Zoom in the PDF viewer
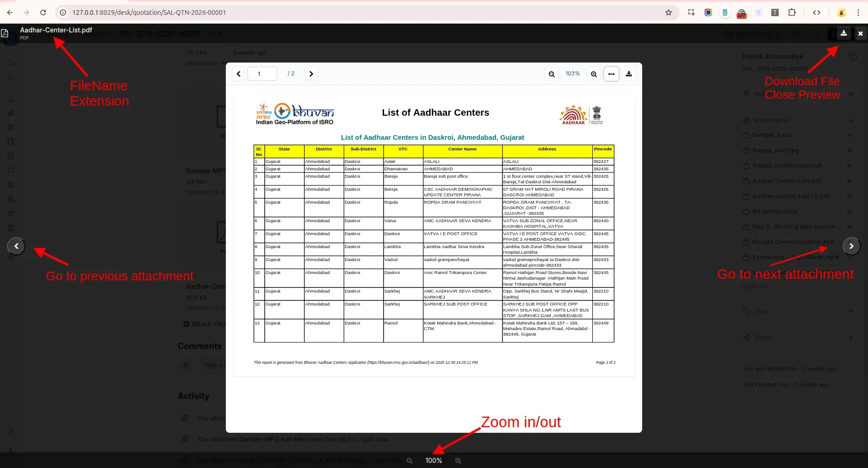 coord(594,74)
